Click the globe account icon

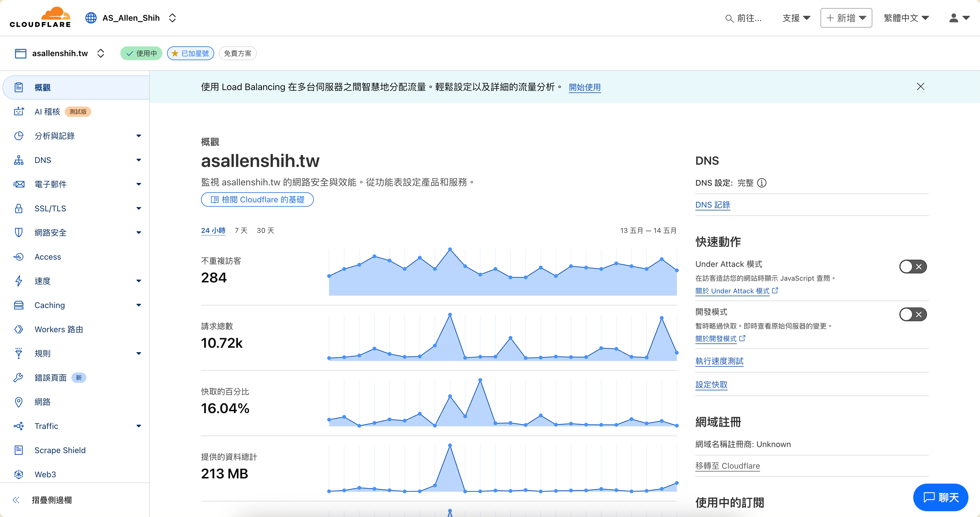tap(91, 18)
